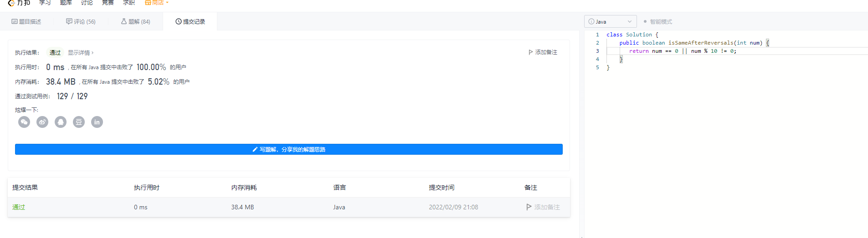868x238 pixels.
Task: Click info icon beside Java language selector
Action: point(591,21)
